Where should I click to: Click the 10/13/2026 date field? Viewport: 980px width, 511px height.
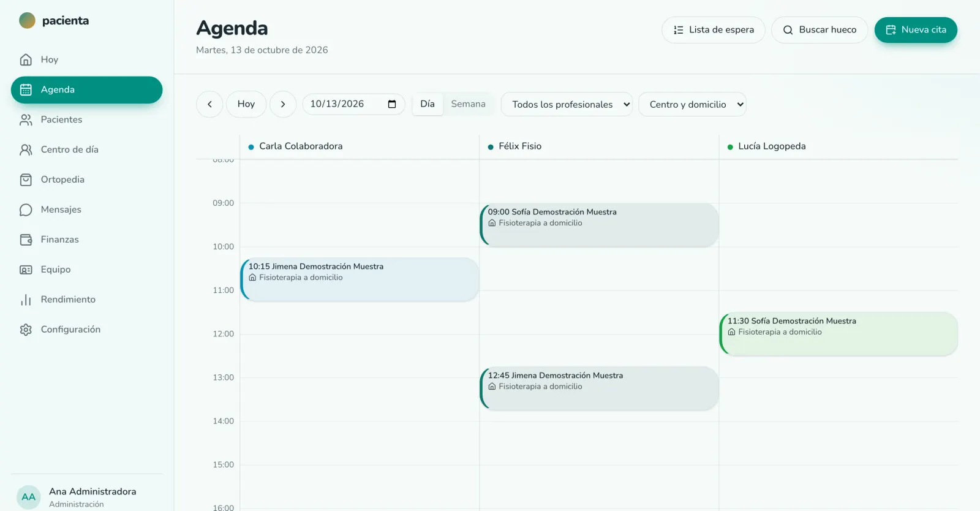(354, 104)
